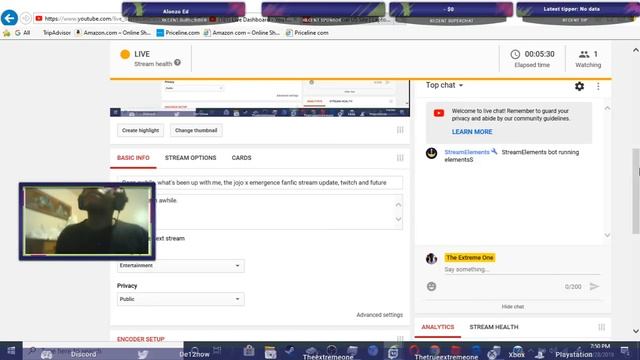640x360 pixels.
Task: Click the YouTube favicon in address bar
Action: click(39, 18)
